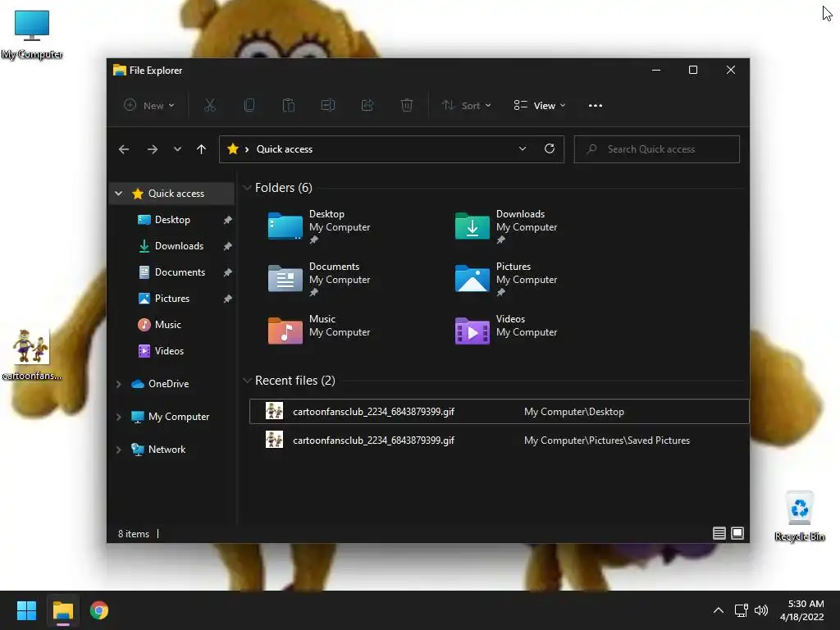840x630 pixels.
Task: Open the View dropdown menu
Action: 540,106
